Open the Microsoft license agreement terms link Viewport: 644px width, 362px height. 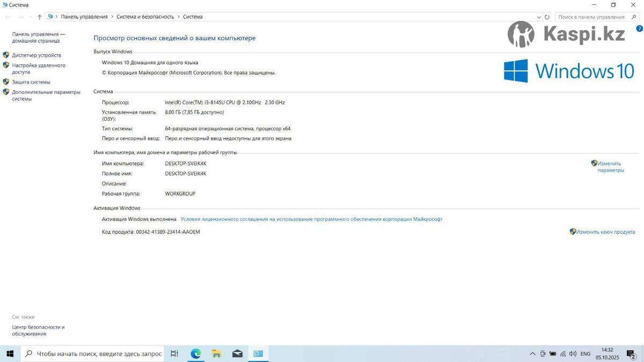point(311,219)
